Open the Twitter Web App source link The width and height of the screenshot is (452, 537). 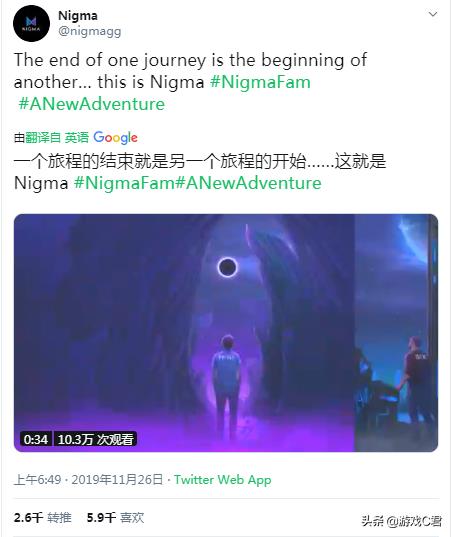pos(223,479)
